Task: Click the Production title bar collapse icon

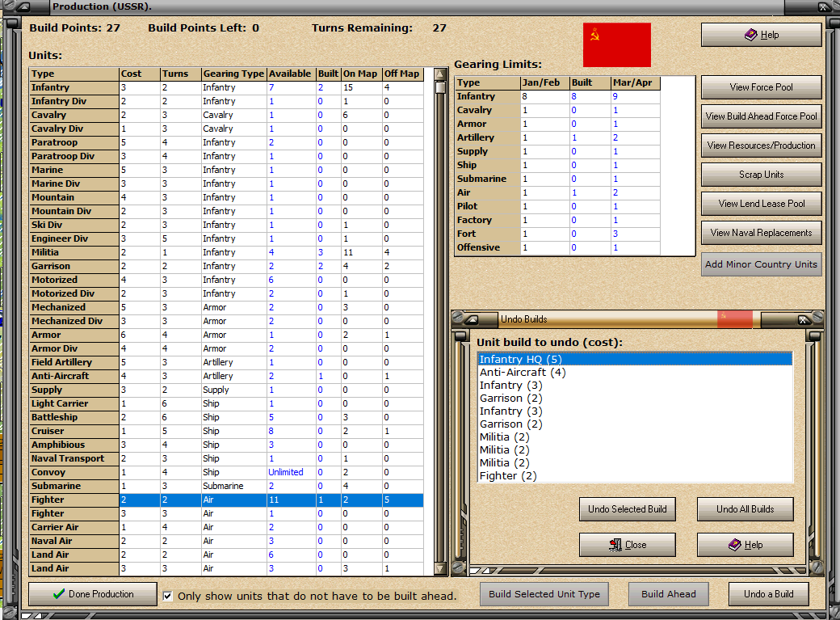Action: (25, 7)
